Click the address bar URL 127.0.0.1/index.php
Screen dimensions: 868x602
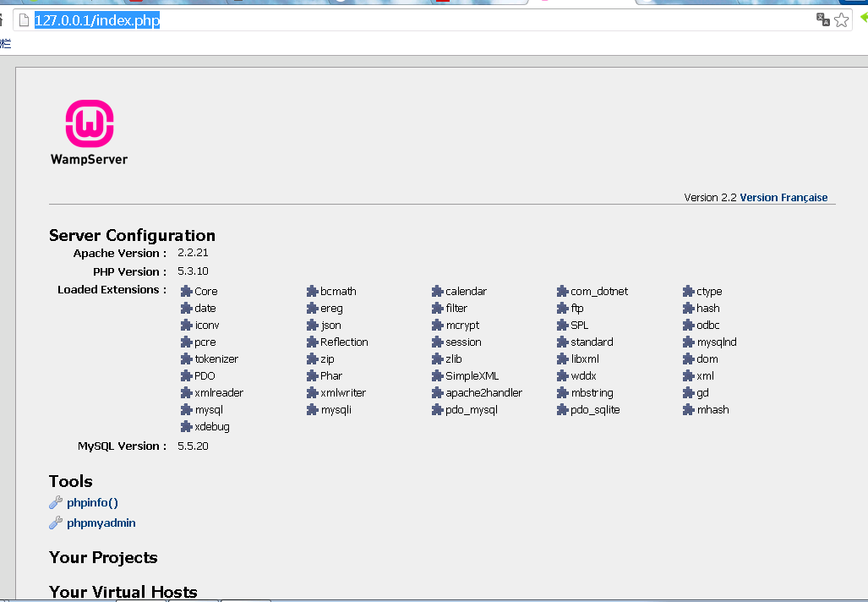click(97, 20)
